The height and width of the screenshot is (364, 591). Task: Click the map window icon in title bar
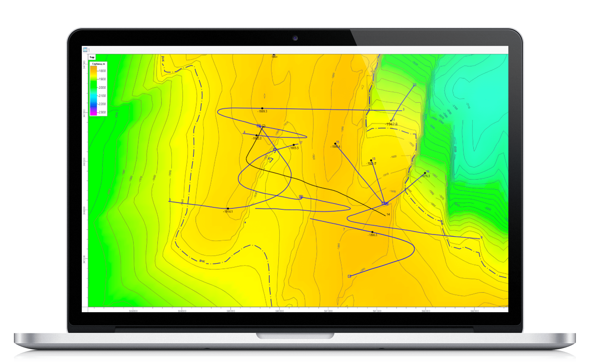pos(85,50)
